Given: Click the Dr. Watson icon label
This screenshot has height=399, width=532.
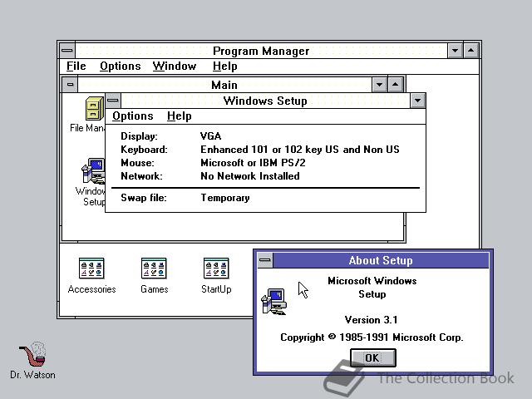Looking at the screenshot, I should point(32,375).
